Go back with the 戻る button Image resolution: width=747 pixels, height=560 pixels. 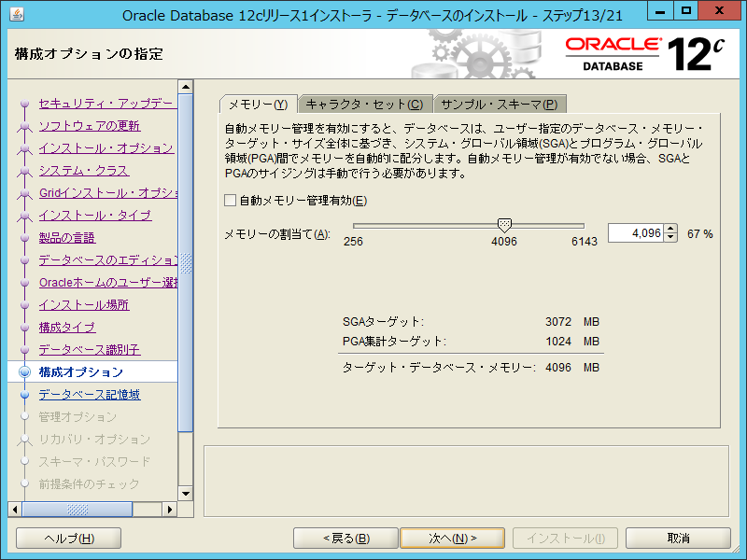click(345, 539)
